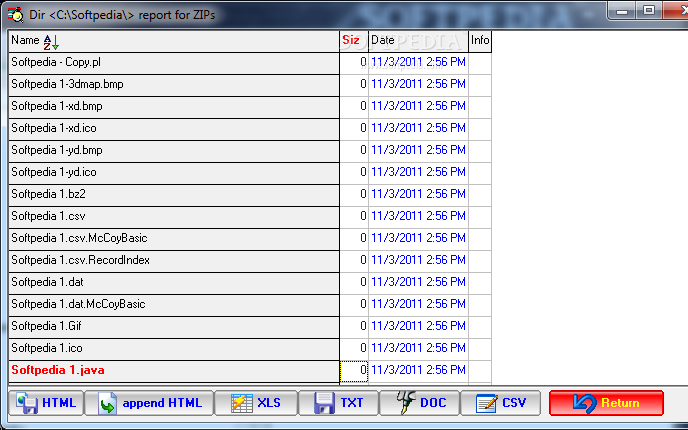Screen dimensions: 688x430
Task: Sort by the Siz column header
Action: click(x=354, y=41)
